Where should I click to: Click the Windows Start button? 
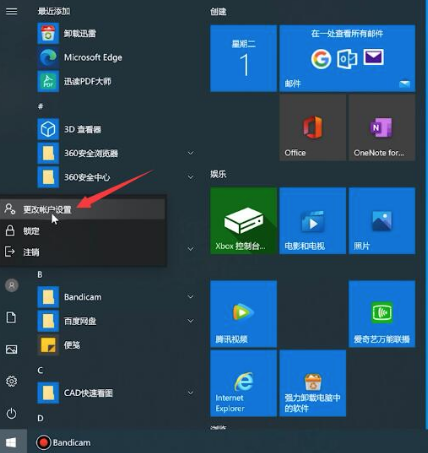point(12,442)
